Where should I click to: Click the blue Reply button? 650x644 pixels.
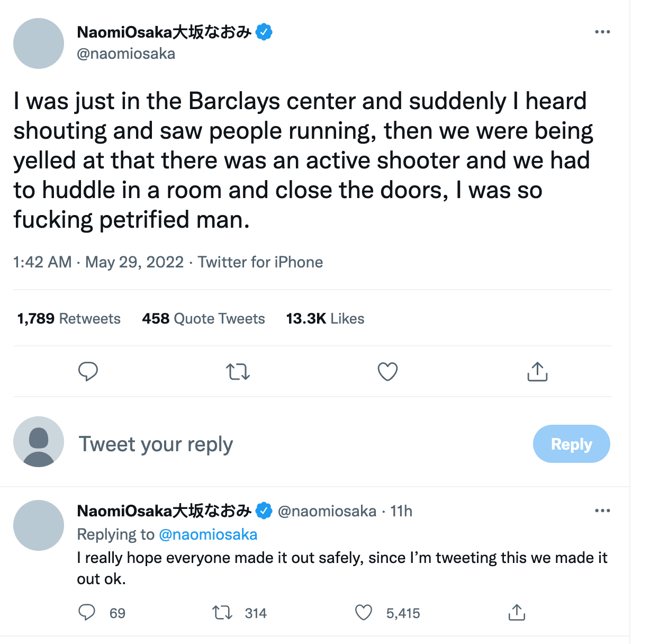[x=571, y=444]
